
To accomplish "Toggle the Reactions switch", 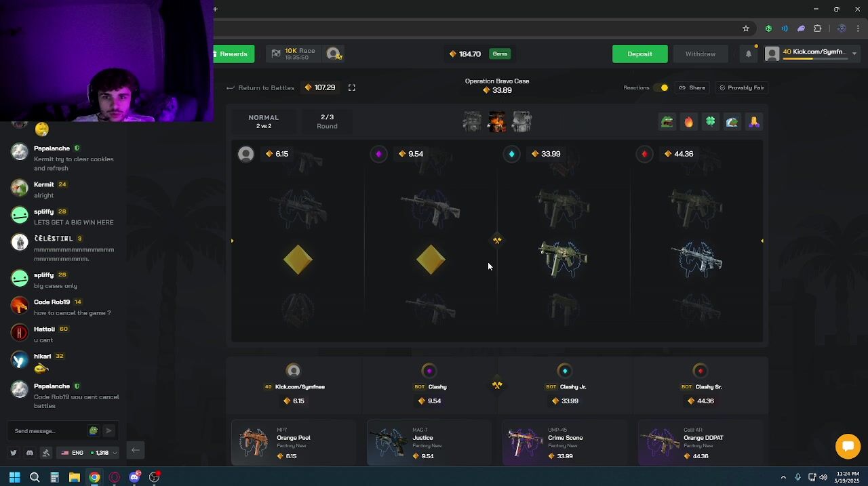I will click(660, 87).
